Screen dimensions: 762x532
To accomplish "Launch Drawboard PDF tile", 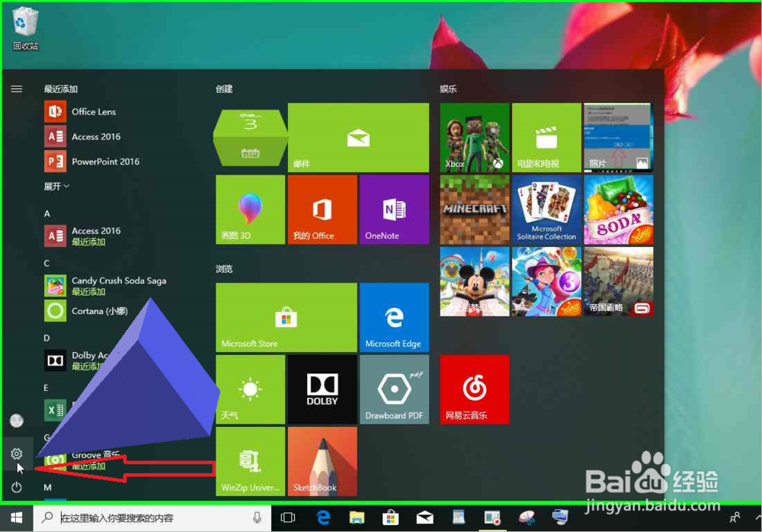I will click(x=394, y=389).
